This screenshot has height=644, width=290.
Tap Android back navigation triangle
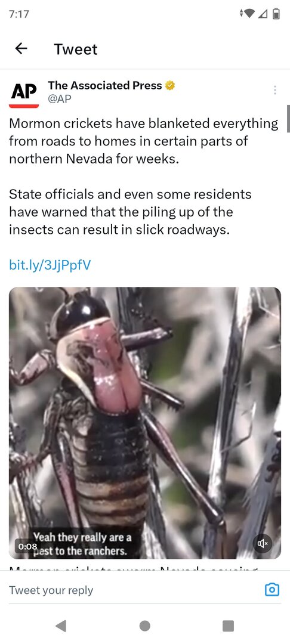(61, 626)
